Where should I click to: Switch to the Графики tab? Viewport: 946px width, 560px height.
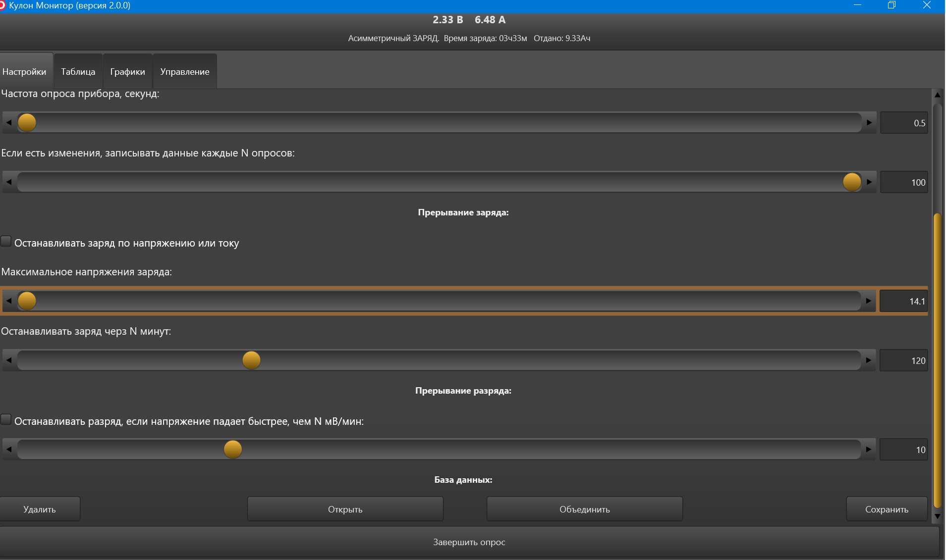pyautogui.click(x=128, y=72)
